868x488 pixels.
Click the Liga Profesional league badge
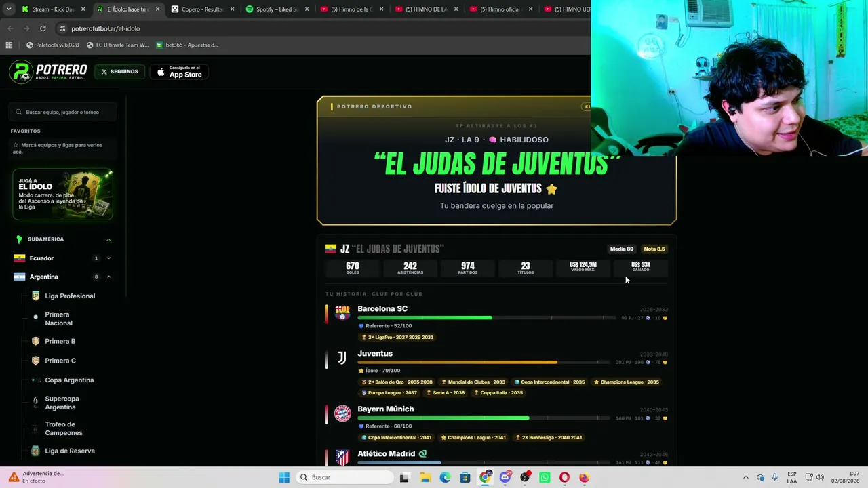pyautogui.click(x=35, y=296)
